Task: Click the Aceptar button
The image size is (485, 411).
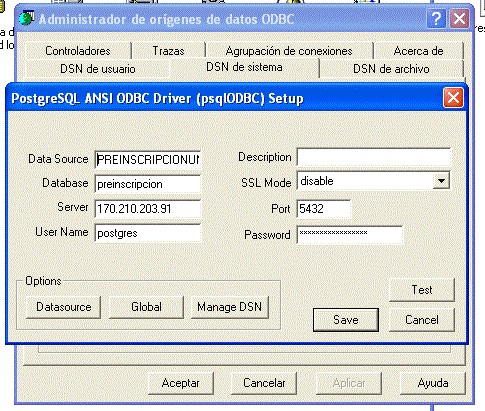Action: click(180, 383)
